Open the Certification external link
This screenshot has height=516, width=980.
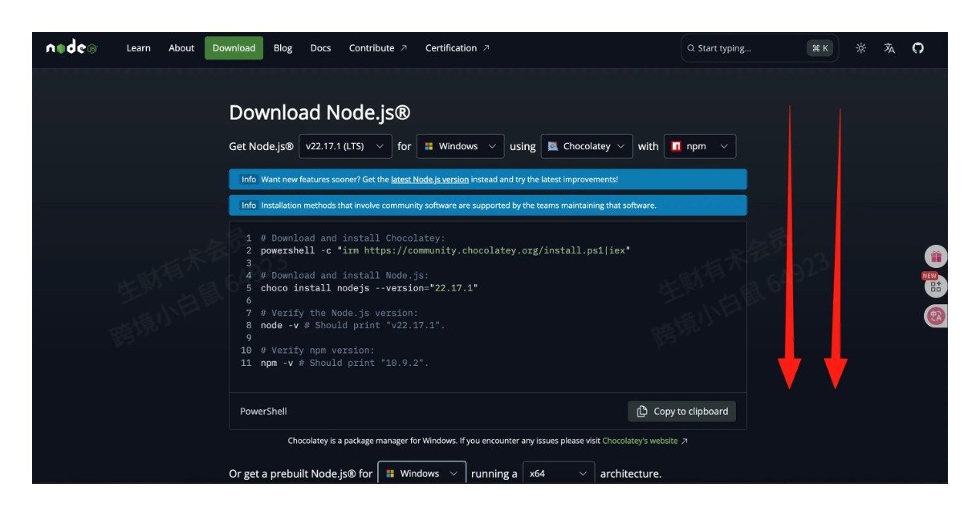tap(457, 48)
